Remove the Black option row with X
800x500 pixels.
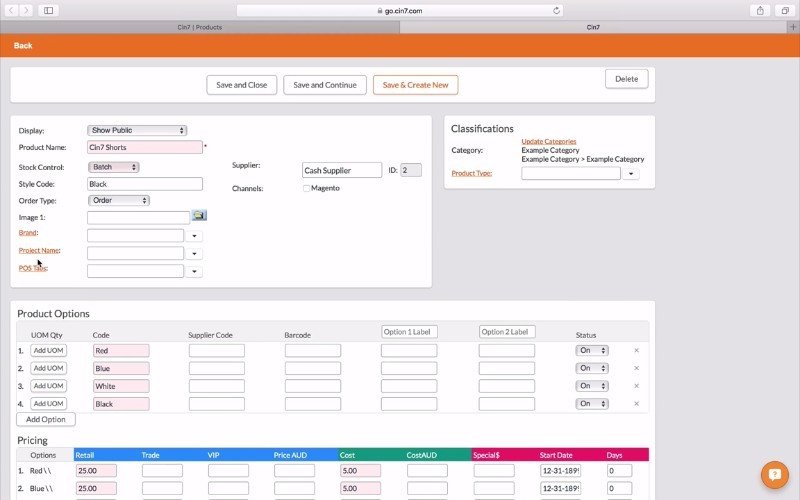click(x=636, y=404)
